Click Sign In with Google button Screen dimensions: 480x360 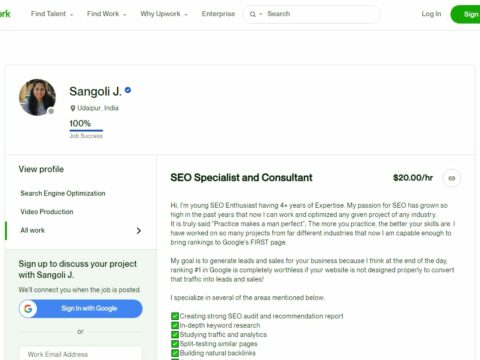click(x=81, y=308)
